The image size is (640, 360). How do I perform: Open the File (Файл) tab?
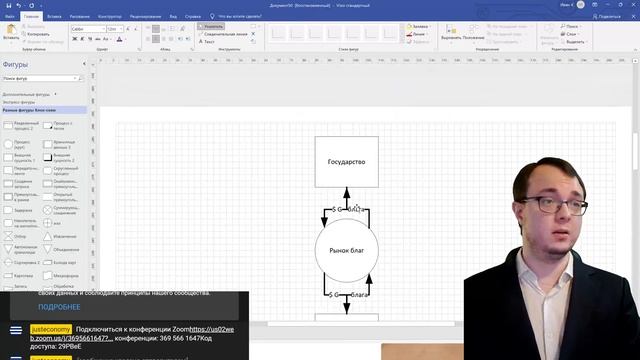pyautogui.click(x=10, y=17)
